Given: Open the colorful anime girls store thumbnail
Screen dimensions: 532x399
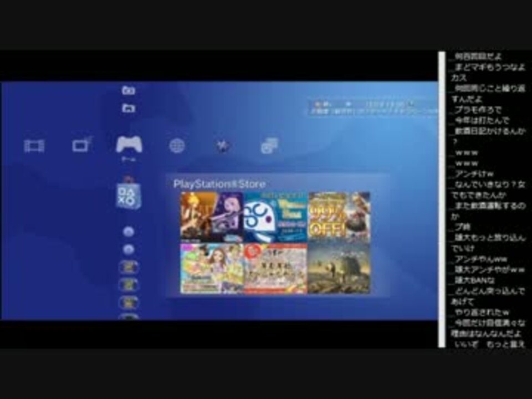Looking at the screenshot, I should pos(211,268).
